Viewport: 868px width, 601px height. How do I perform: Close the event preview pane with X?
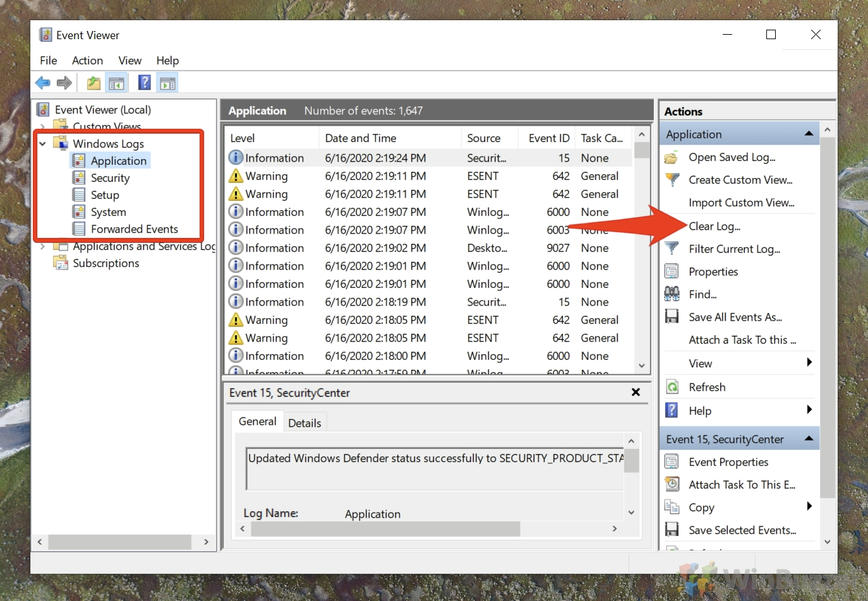636,392
